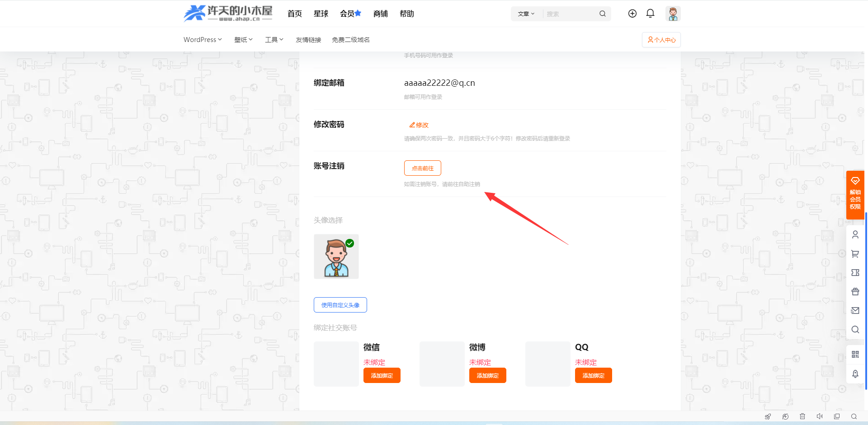Click the gift icon in right sidebar
Image resolution: width=868 pixels, height=425 pixels.
coord(855,291)
